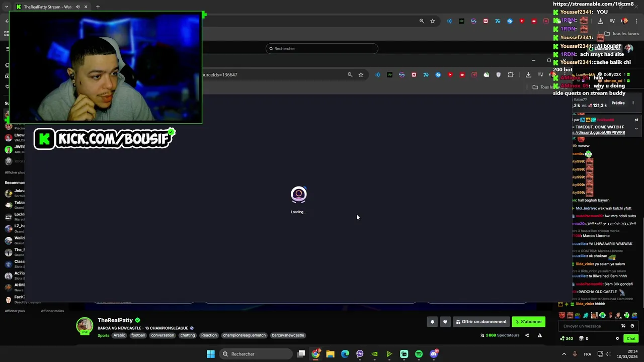
Task: Click the Prédire prediction button
Action: pyautogui.click(x=618, y=103)
